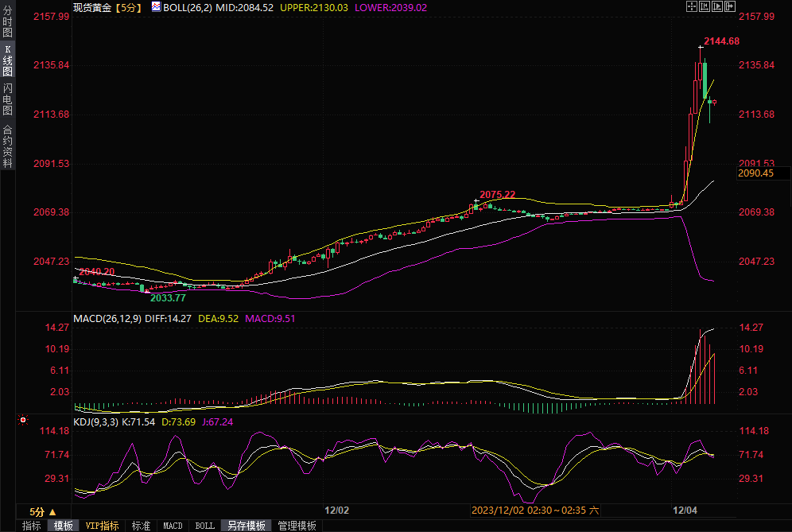Click the small red settings icon beside KDJ
This screenshot has width=792, height=532.
pyautogui.click(x=22, y=420)
